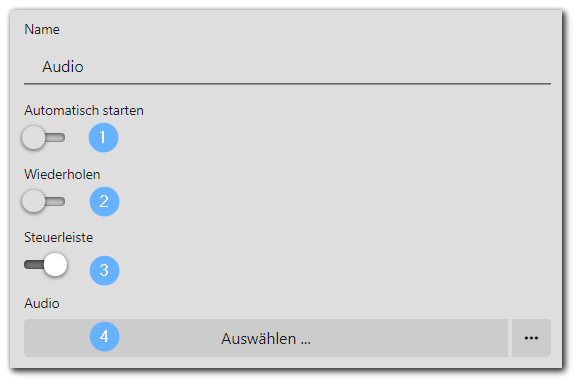The width and height of the screenshot is (580, 386).
Task: Click the blue number 1 badge
Action: tap(104, 138)
